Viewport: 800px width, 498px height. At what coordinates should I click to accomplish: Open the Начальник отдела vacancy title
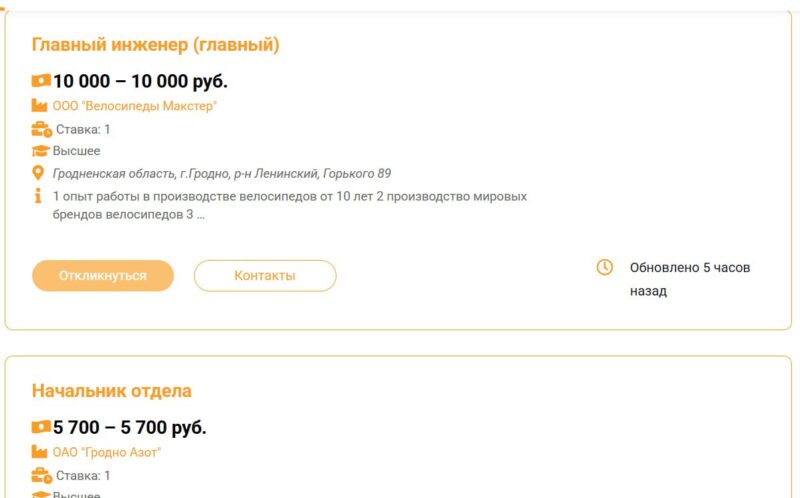click(111, 391)
